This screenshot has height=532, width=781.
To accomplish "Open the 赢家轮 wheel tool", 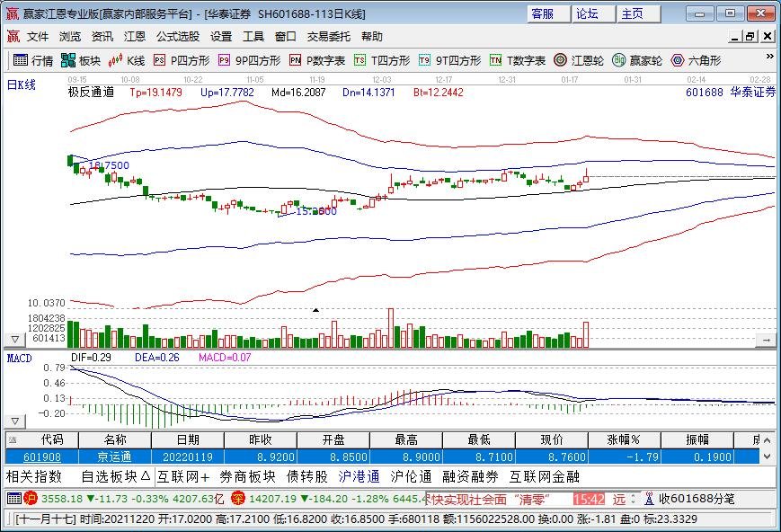I will (637, 61).
